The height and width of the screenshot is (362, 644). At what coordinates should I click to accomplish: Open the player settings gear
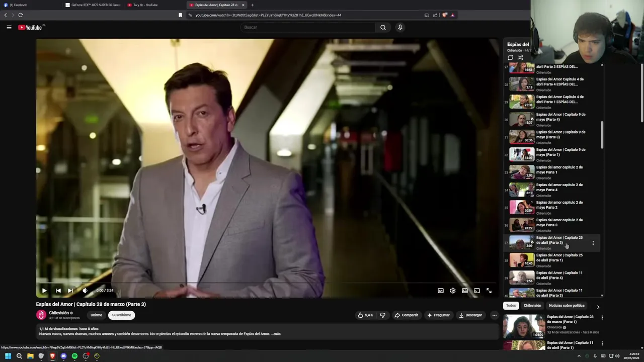click(453, 291)
